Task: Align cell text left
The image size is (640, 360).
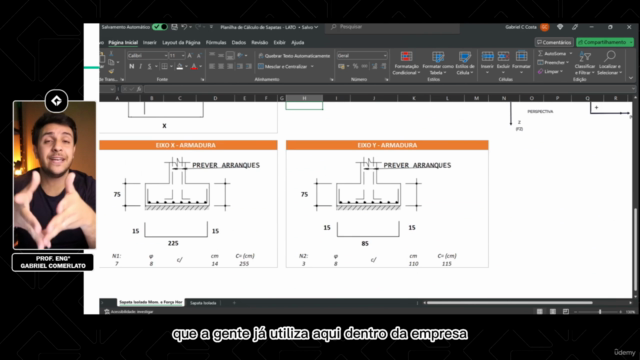Action: coord(212,67)
